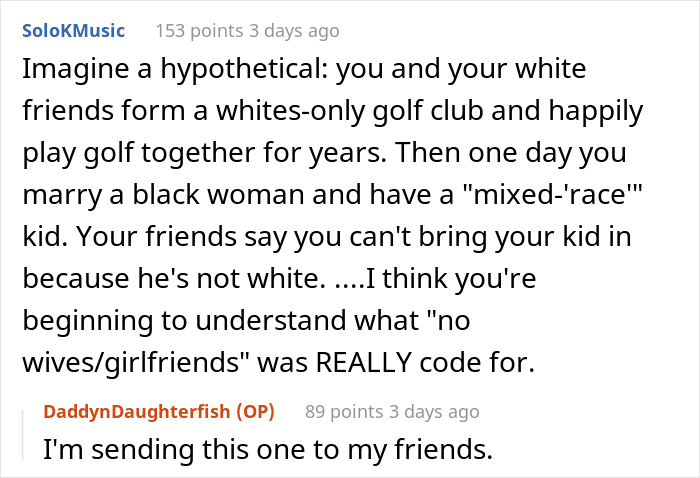Click the vertical thread line beside the reply
This screenshot has height=478, width=700.
[27, 430]
